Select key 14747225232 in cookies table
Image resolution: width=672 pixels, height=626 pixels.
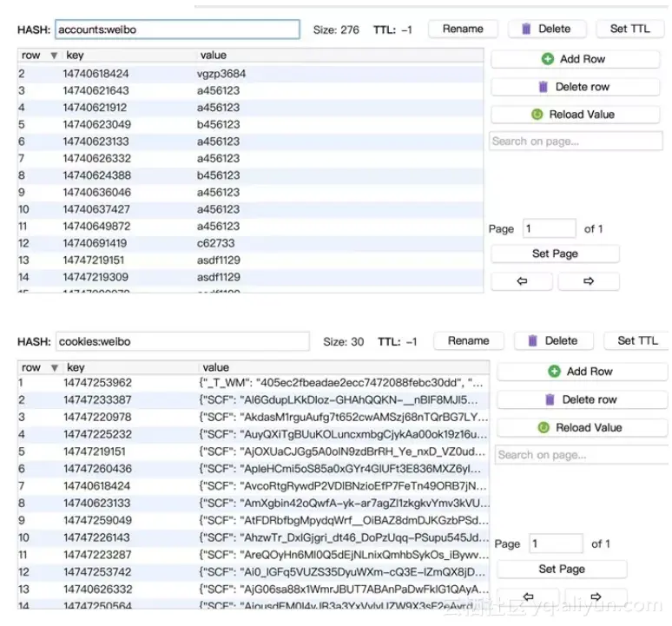pyautogui.click(x=98, y=434)
